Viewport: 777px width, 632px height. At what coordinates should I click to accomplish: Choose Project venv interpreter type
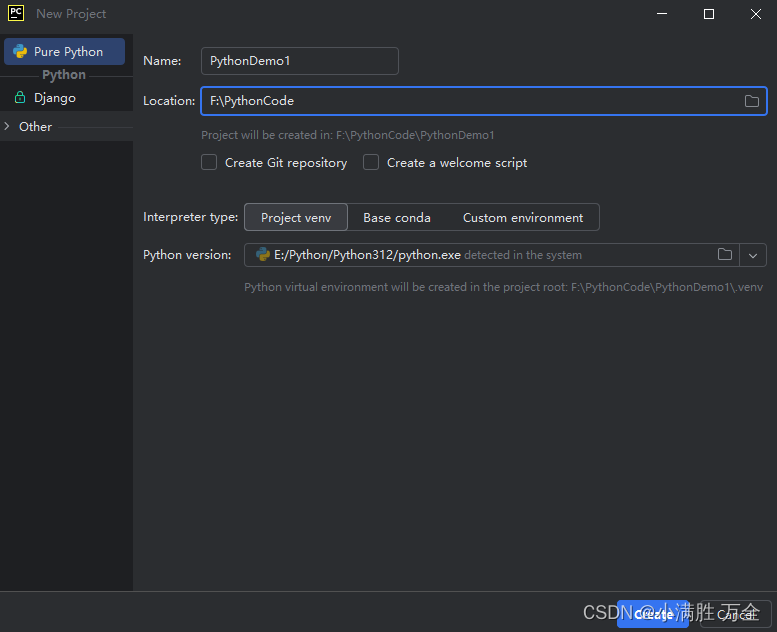[296, 218]
